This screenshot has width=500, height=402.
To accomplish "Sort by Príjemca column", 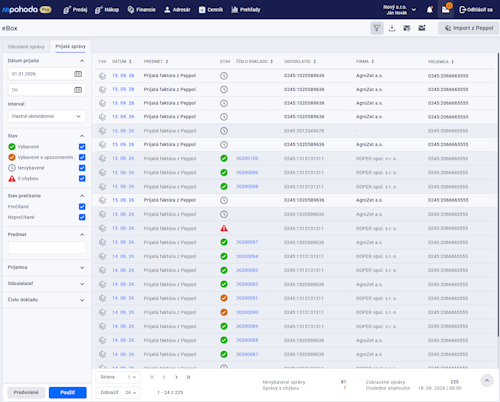I will [441, 62].
